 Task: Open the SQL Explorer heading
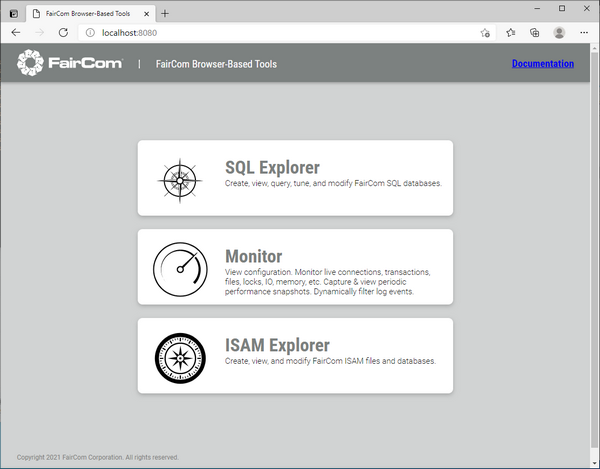click(272, 167)
